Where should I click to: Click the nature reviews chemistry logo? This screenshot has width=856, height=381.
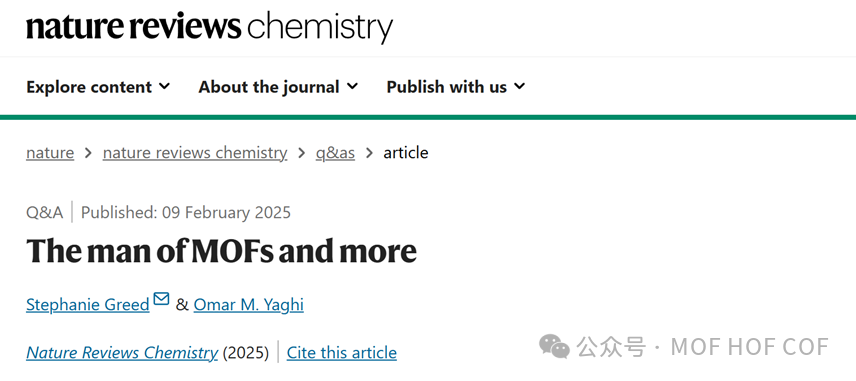209,27
